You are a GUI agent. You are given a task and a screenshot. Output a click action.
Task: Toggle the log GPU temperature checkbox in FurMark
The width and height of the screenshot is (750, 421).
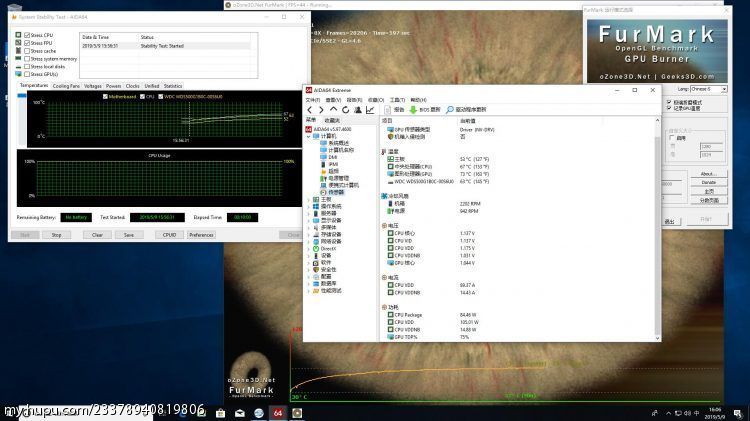[669, 109]
